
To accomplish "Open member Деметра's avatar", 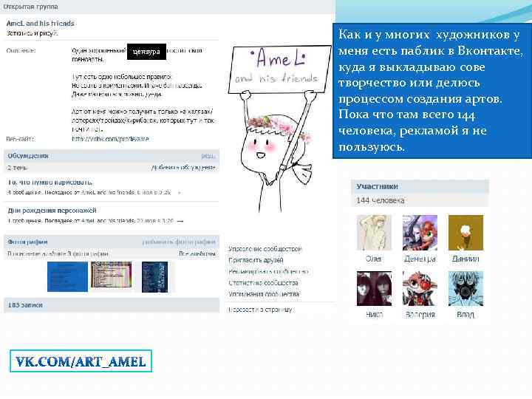I will point(420,233).
